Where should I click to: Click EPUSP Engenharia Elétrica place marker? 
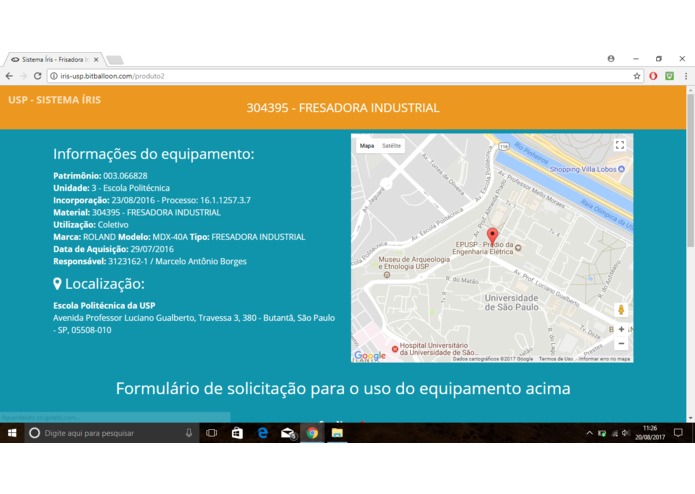(x=518, y=248)
